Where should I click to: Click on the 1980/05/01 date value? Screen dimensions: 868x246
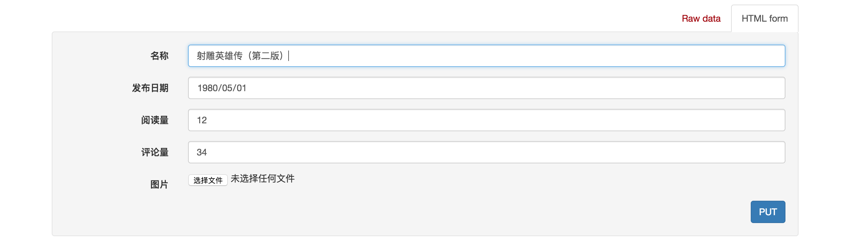click(222, 88)
